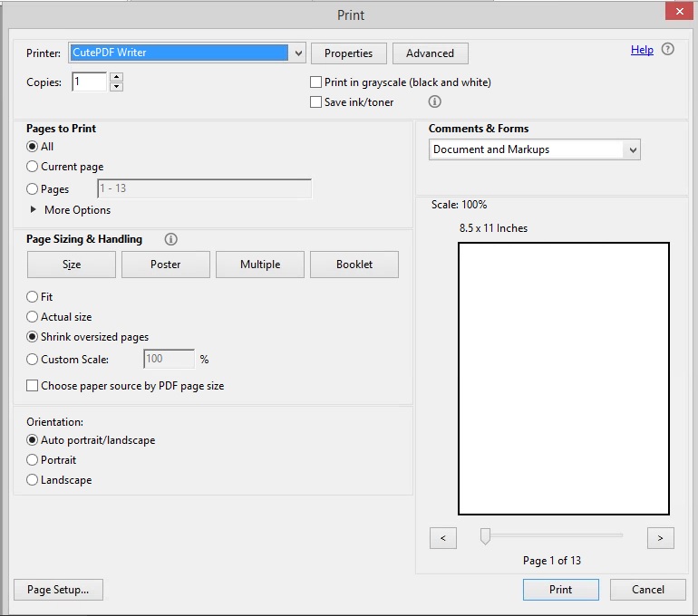The width and height of the screenshot is (698, 616).
Task: Check Choose paper source by PDF page size
Action: [32, 386]
